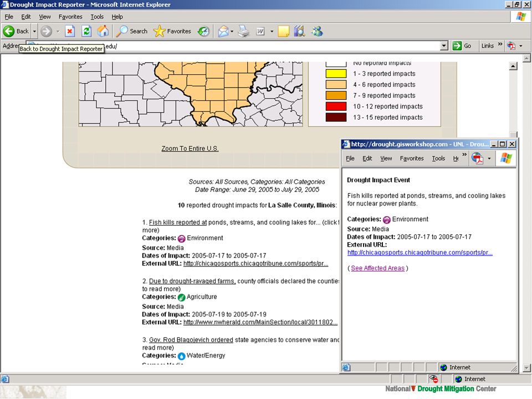Click "La Salle County, Illinois" text

click(x=301, y=205)
